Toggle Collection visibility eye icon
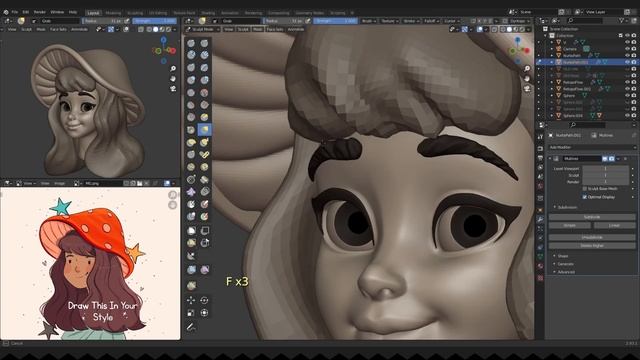640x360 pixels. tap(627, 36)
